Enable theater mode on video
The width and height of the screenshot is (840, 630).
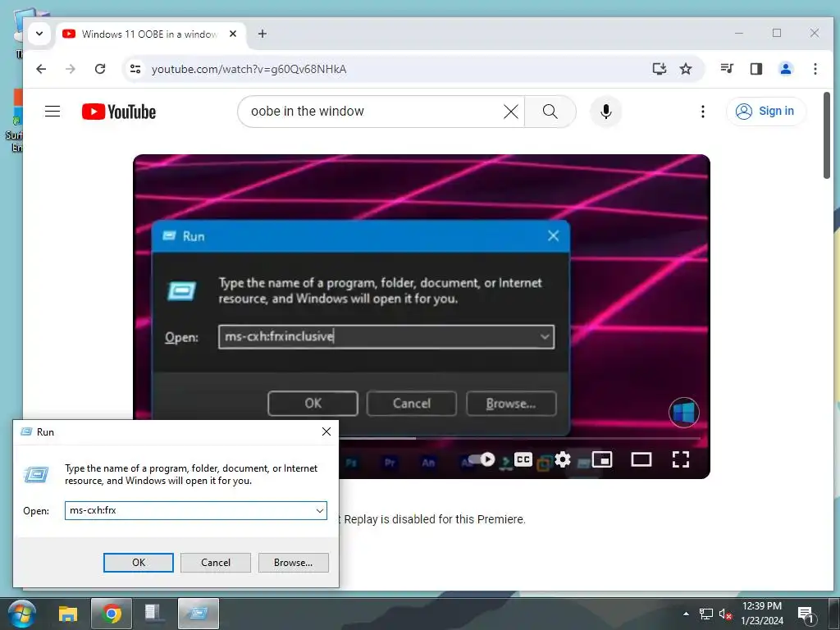(x=641, y=459)
